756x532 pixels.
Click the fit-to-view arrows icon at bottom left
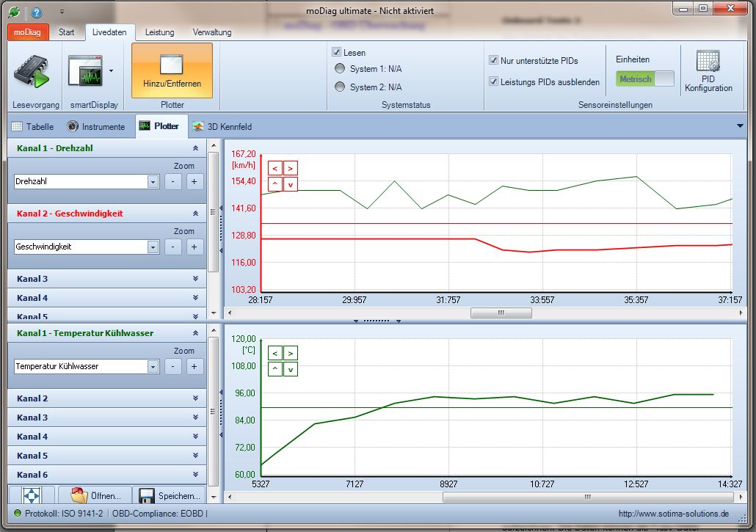[32, 495]
